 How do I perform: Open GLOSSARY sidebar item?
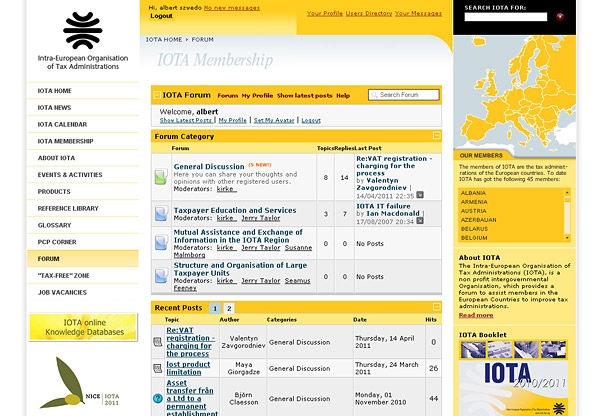[83, 225]
